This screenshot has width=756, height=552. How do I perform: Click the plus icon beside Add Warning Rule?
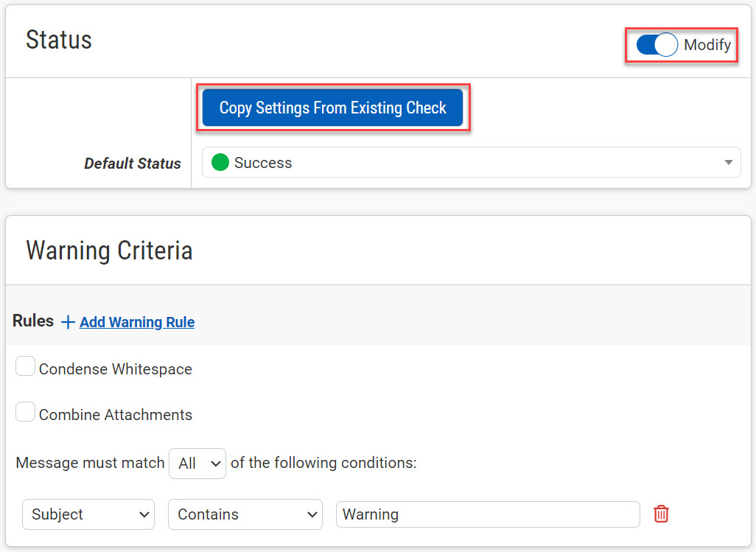click(68, 322)
